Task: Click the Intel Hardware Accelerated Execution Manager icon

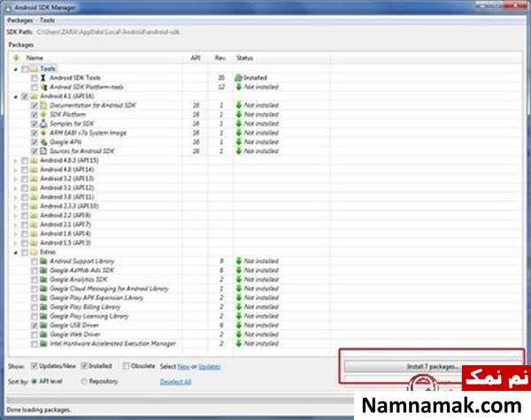Action: [43, 343]
